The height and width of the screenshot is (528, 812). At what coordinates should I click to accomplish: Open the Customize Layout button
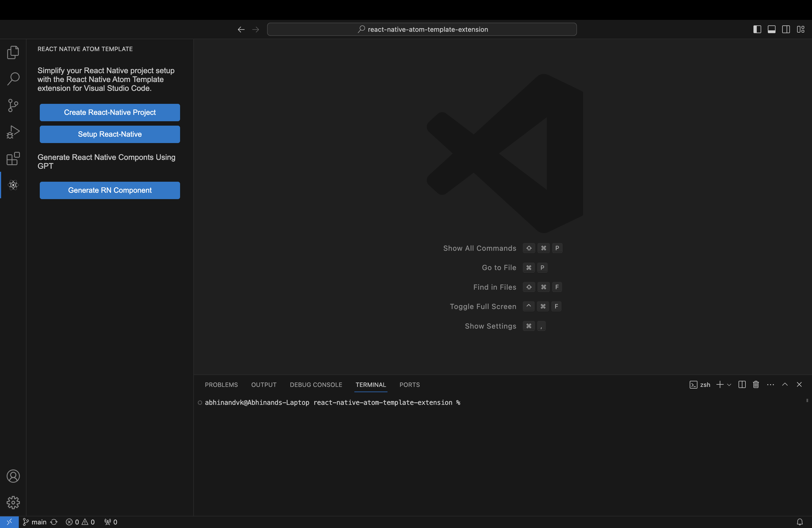tap(800, 29)
